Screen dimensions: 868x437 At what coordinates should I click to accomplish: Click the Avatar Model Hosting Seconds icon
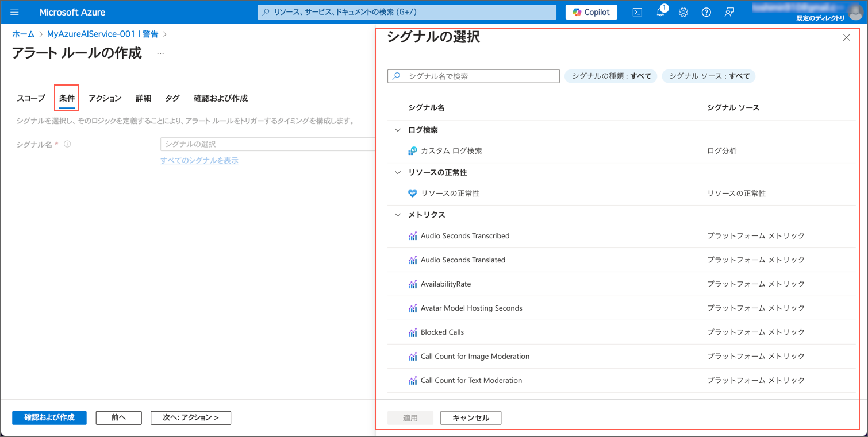(412, 308)
